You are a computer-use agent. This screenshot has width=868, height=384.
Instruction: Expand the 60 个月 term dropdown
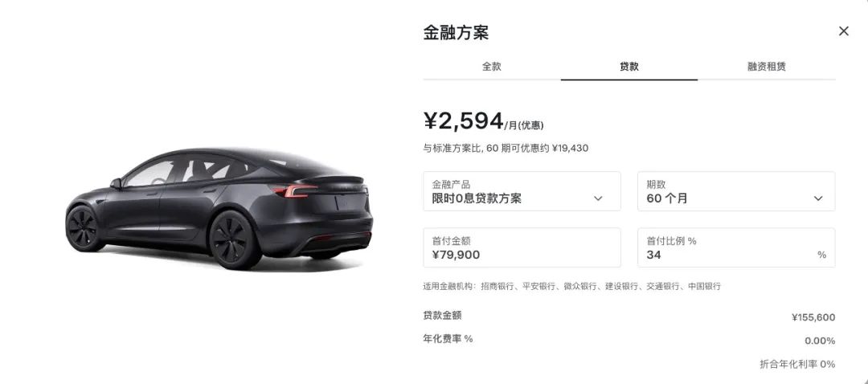736,191
